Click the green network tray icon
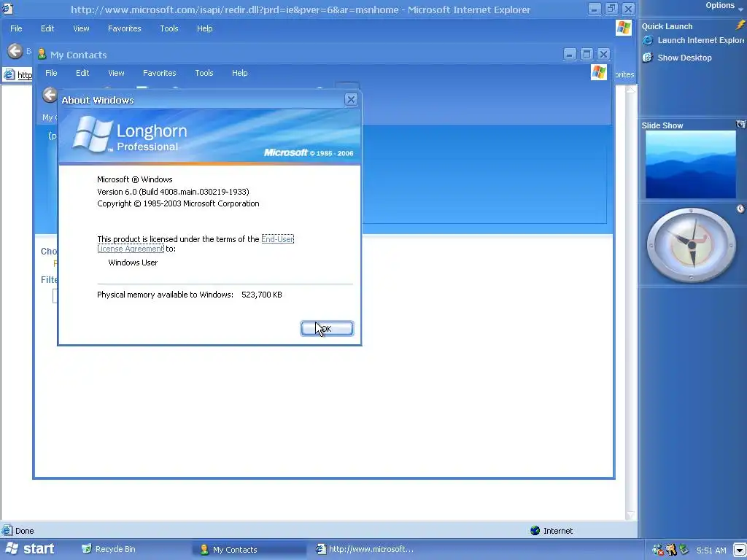Viewport: 747px width, 560px height. [x=684, y=550]
